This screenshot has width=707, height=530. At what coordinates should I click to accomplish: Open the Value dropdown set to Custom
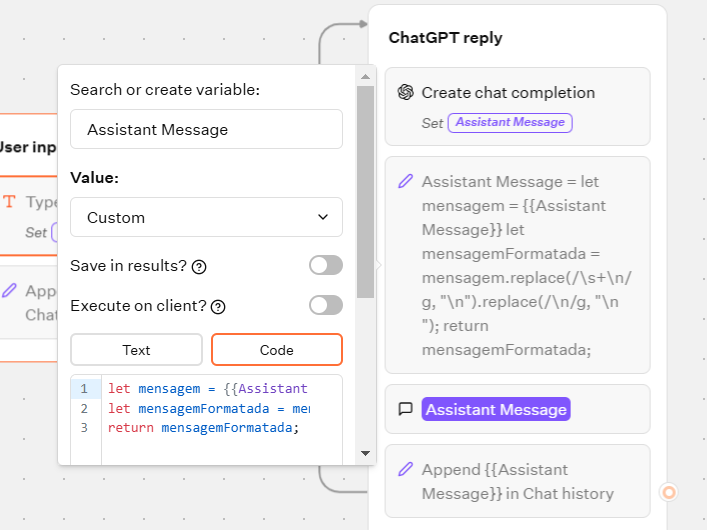point(206,217)
